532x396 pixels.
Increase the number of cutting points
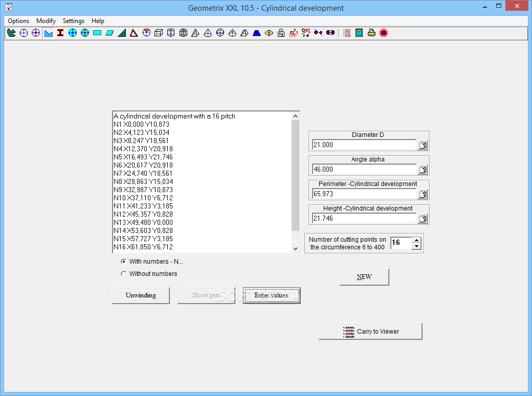[416, 240]
